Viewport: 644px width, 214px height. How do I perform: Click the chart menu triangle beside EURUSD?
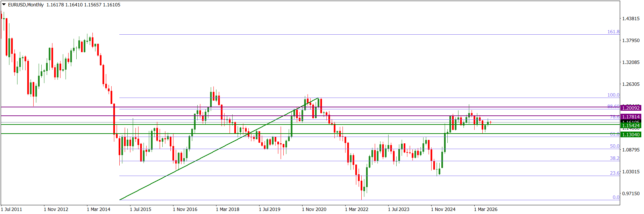(4, 5)
